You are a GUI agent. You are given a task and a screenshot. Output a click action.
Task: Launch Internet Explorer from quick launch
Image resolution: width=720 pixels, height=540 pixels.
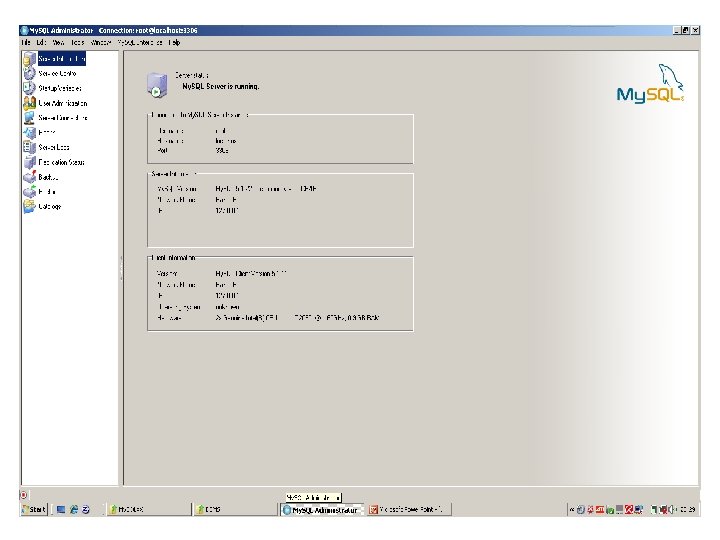coord(73,510)
